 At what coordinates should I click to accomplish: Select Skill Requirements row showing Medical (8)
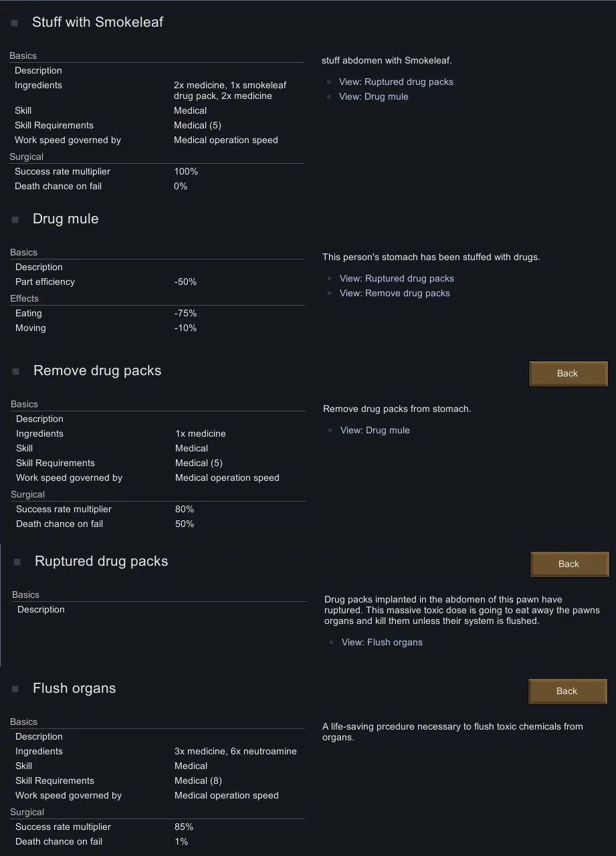(x=158, y=780)
